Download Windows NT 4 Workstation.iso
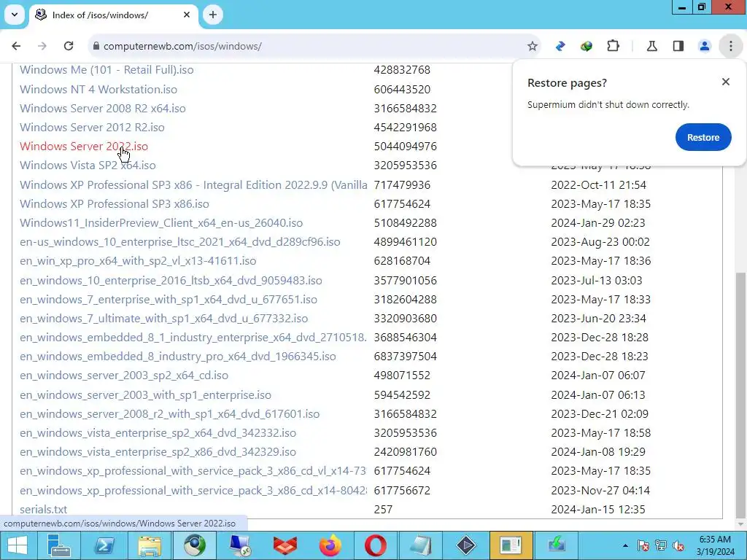 (x=98, y=89)
